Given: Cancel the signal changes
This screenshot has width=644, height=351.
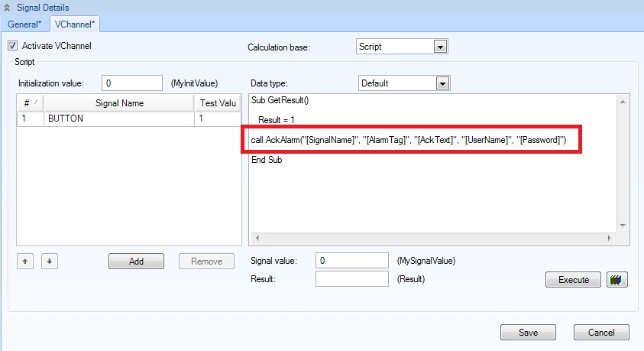Looking at the screenshot, I should tap(602, 333).
